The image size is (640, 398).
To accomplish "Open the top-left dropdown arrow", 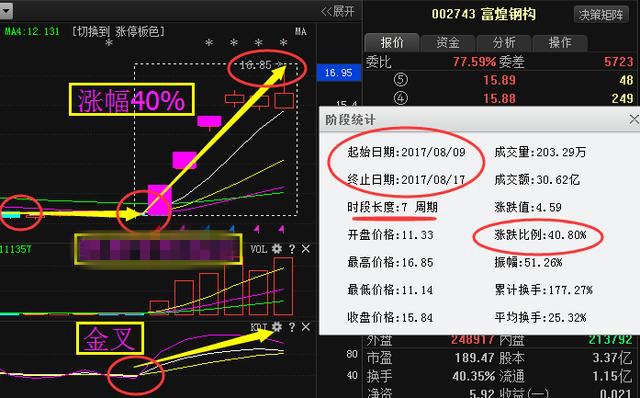I will click(6, 11).
